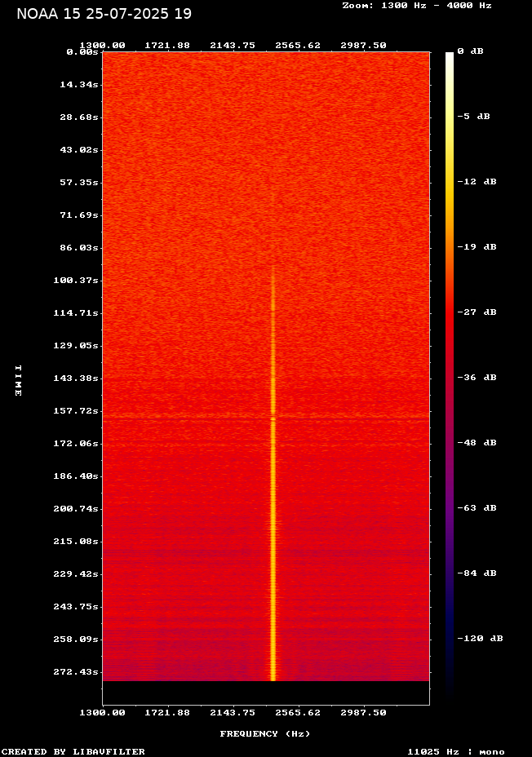
Task: Click '1300.00' on the top frequency axis
Action: click(102, 46)
